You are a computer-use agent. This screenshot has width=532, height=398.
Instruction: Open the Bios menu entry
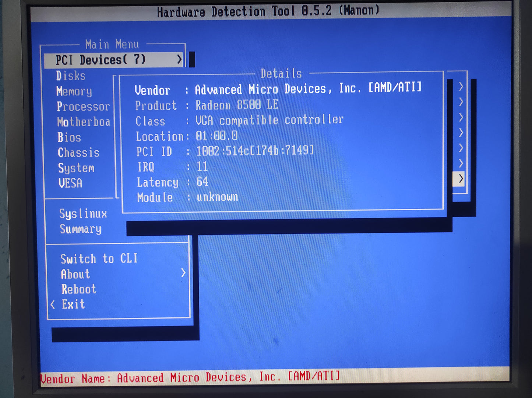[x=69, y=137]
